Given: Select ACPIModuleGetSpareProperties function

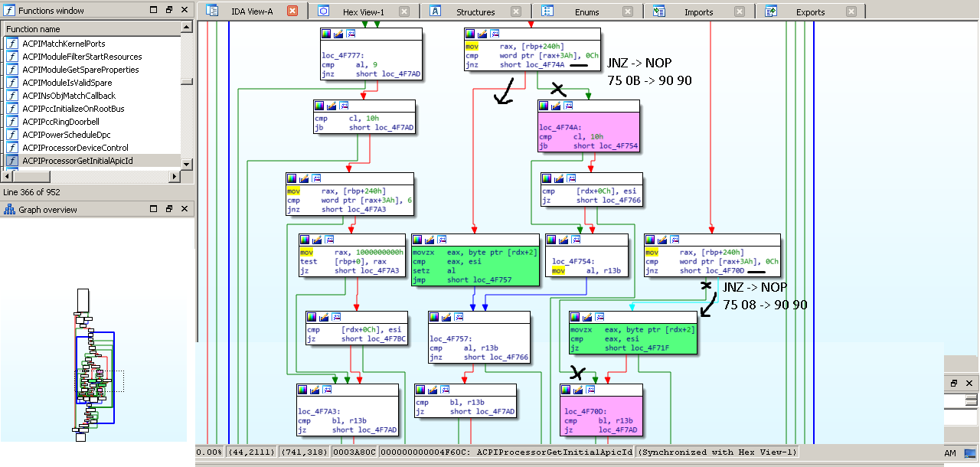Looking at the screenshot, I should (x=92, y=70).
